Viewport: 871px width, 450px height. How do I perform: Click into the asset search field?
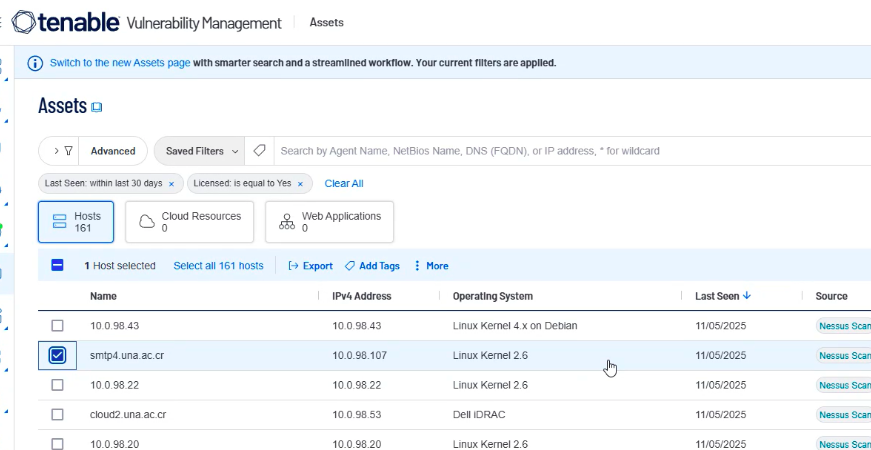(560, 151)
